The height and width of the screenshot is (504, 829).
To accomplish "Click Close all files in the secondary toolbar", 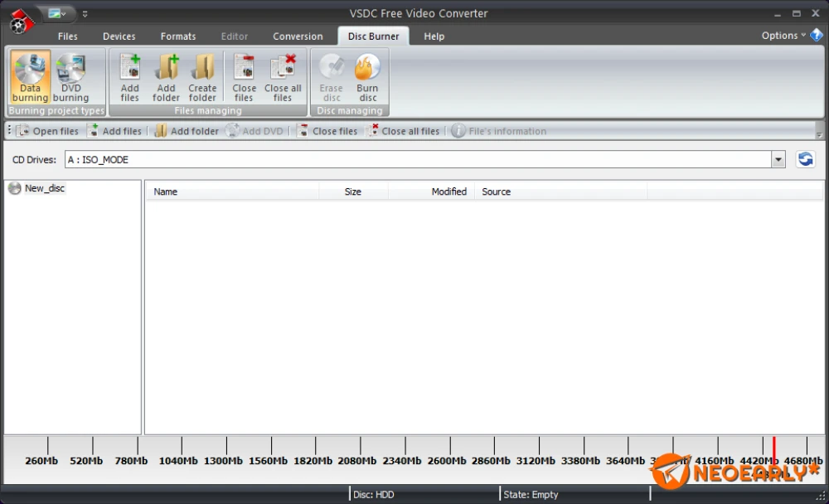I will 404,131.
